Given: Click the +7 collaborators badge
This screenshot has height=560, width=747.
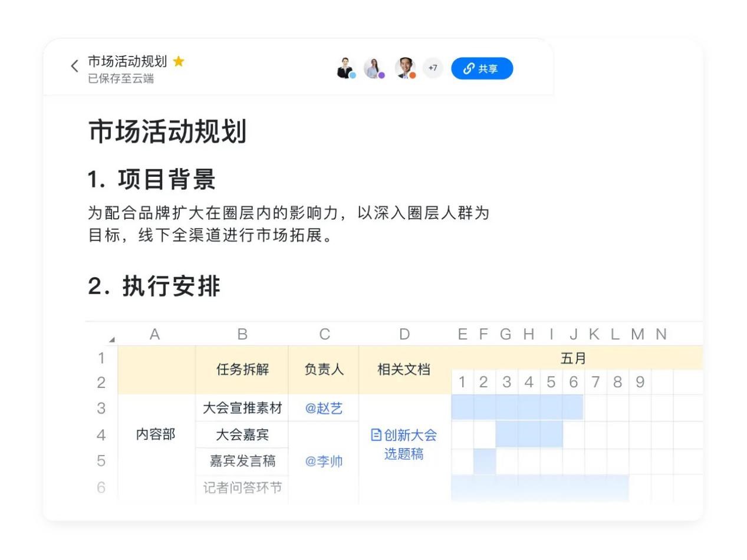Looking at the screenshot, I should 432,68.
